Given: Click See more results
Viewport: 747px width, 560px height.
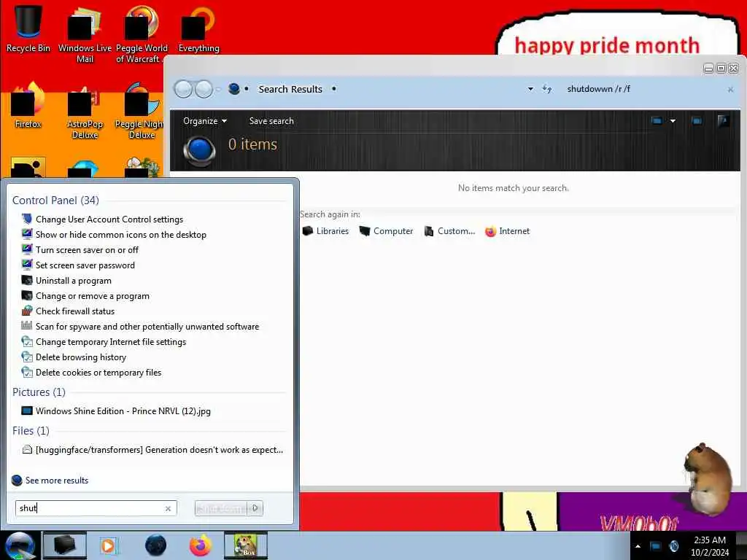Looking at the screenshot, I should coord(50,480).
